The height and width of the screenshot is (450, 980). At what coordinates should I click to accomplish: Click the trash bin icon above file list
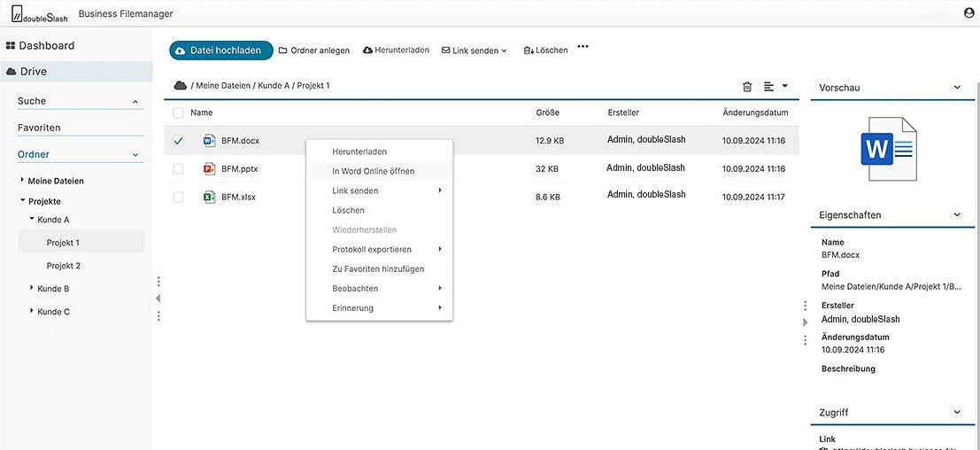click(747, 86)
